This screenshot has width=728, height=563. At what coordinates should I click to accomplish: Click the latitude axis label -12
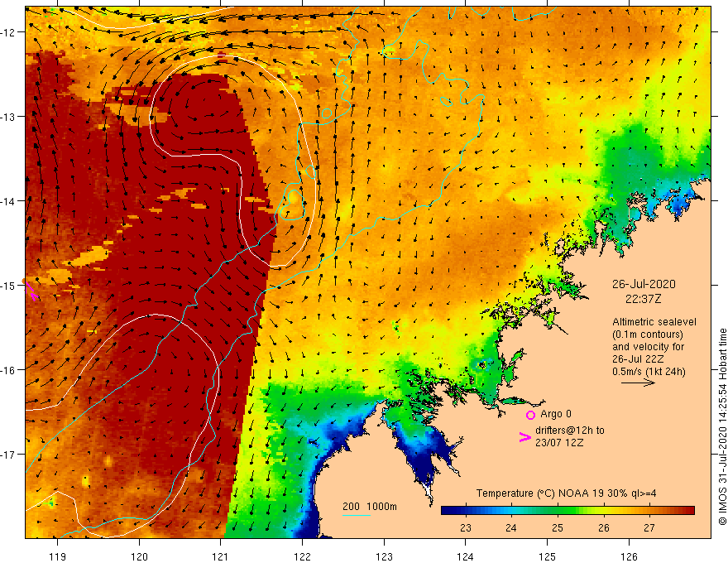[8, 32]
